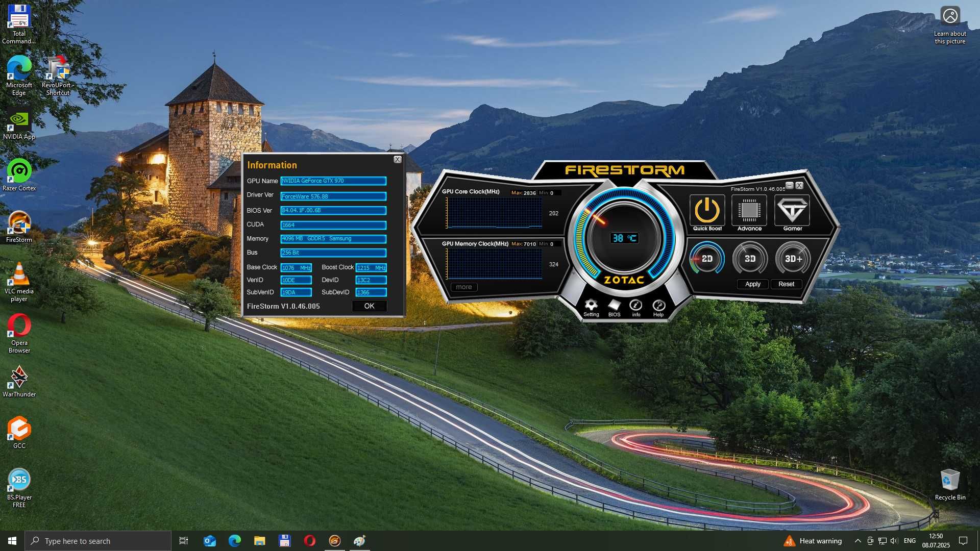980x551 pixels.
Task: Select the CUDA 1664 field
Action: [333, 225]
